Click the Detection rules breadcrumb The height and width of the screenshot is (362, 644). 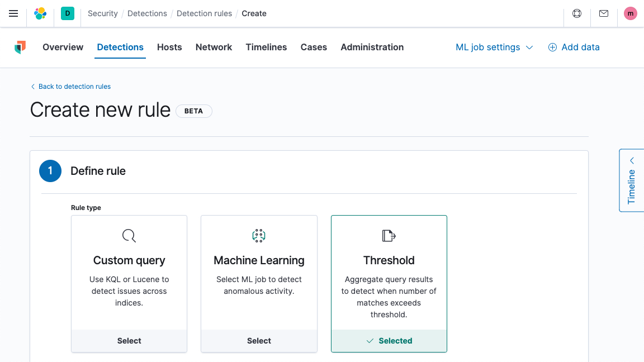204,13
